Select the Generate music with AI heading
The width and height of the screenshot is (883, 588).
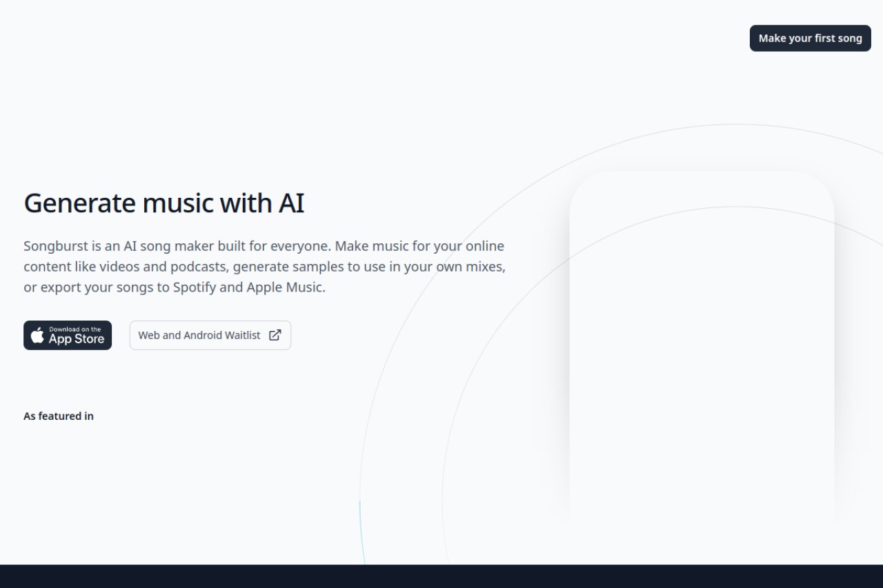click(164, 203)
